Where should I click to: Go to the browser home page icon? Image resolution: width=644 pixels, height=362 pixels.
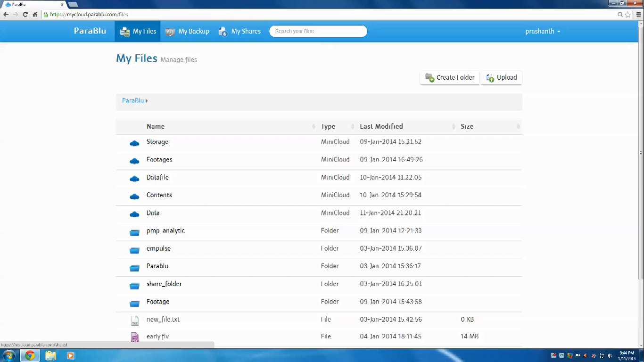point(35,15)
